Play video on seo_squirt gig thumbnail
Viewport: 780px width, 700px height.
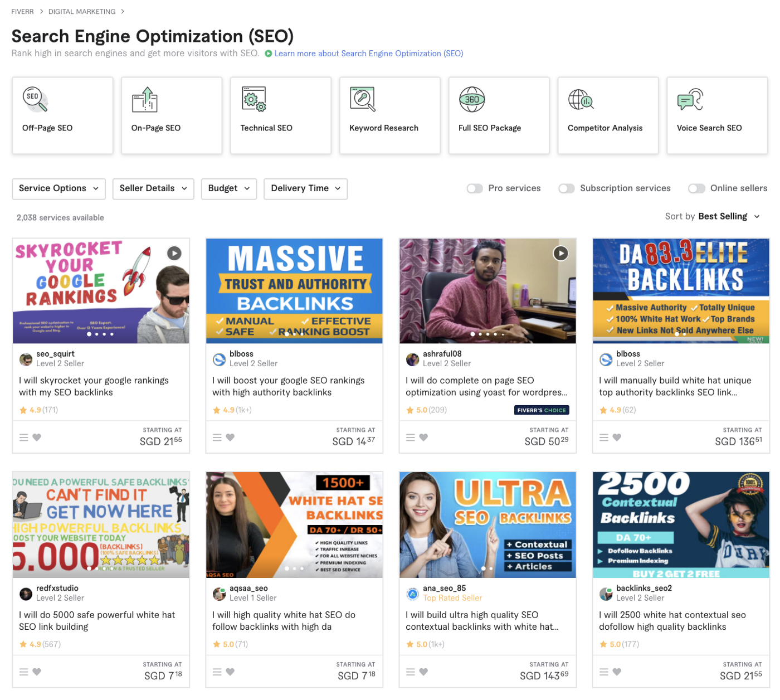(174, 254)
